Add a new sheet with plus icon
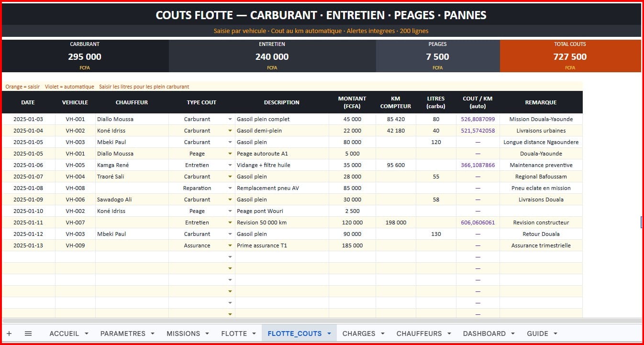 click(x=9, y=334)
